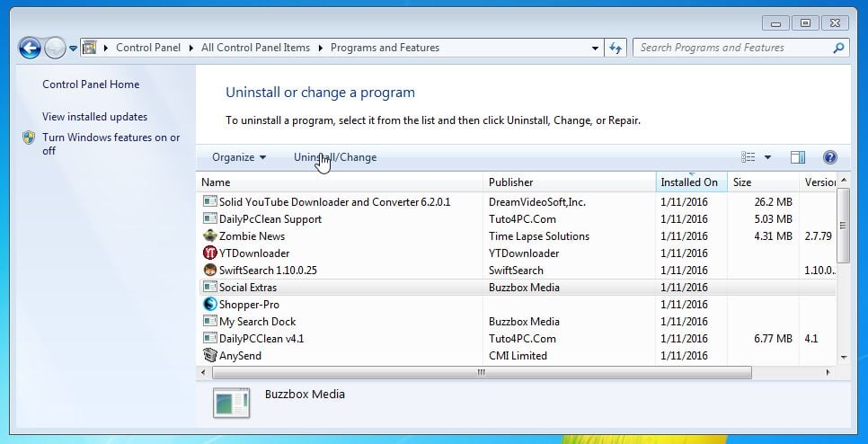Expand the address bar history dropdown

[x=596, y=49]
